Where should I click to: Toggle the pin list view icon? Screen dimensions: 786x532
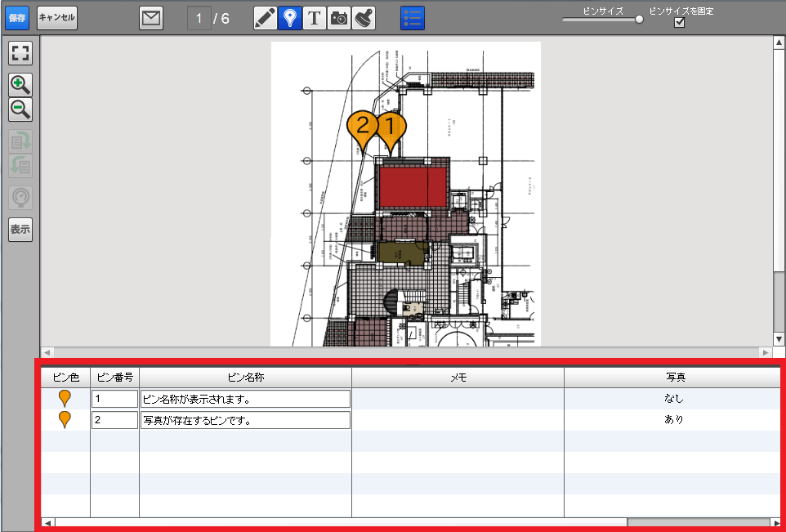412,18
